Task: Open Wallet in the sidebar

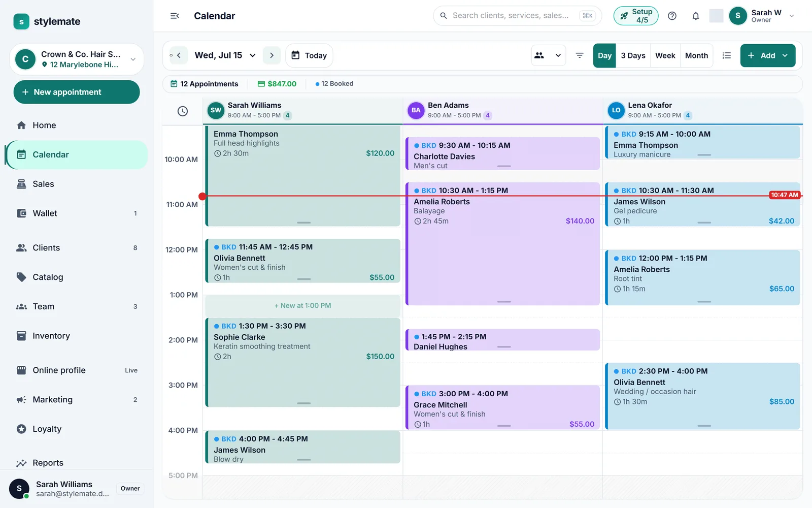Action: pos(76,213)
